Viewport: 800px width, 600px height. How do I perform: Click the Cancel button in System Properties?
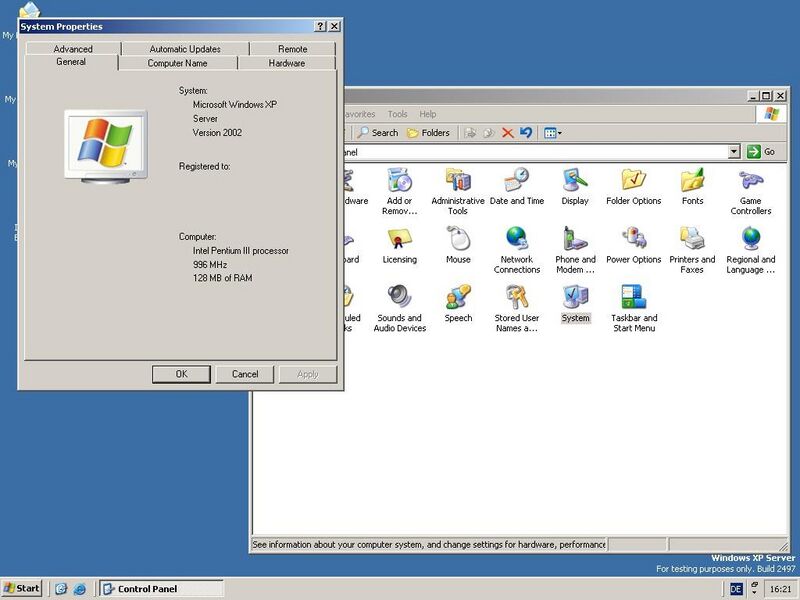[245, 374]
